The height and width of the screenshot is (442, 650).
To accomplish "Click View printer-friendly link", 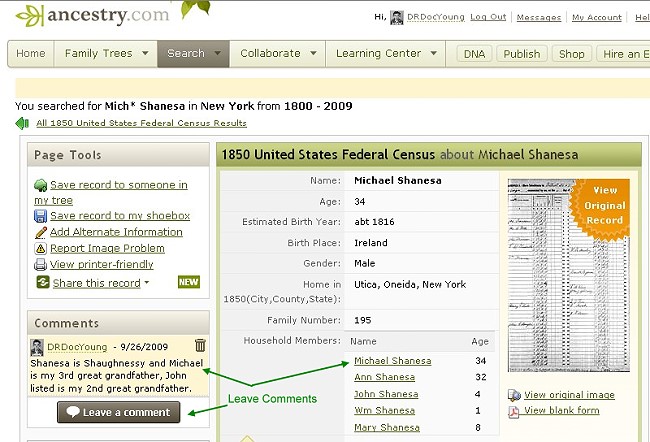I will click(x=102, y=264).
